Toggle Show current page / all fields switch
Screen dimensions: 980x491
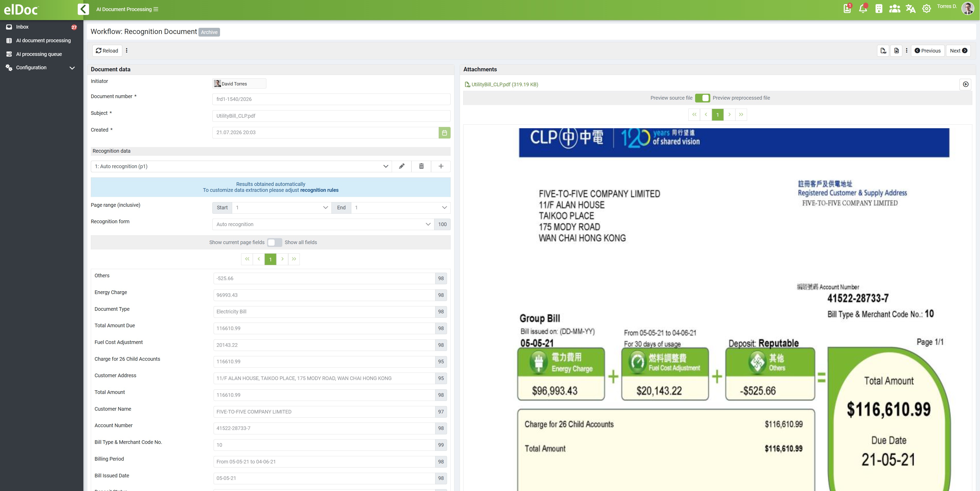[274, 243]
